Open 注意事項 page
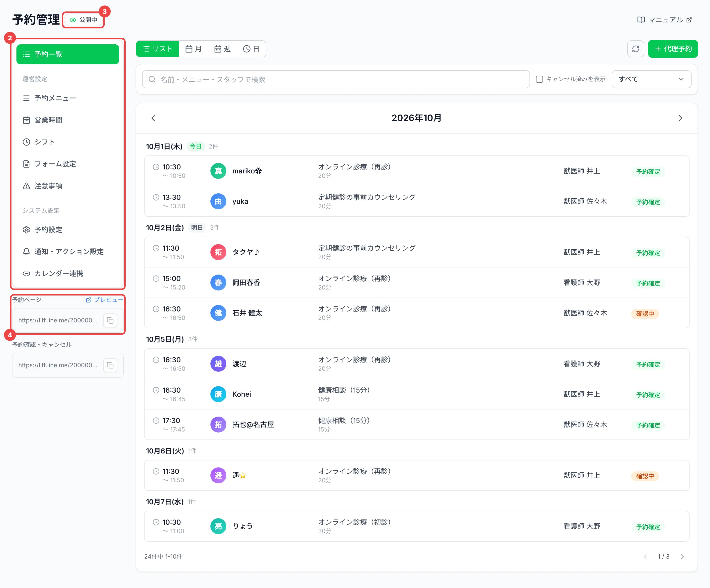 [68, 186]
